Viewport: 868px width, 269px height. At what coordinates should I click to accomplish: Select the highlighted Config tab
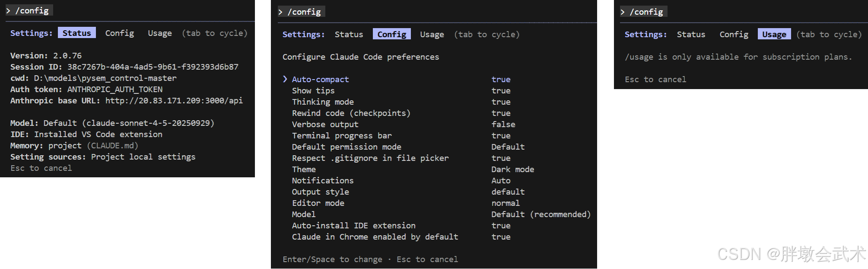tap(391, 35)
